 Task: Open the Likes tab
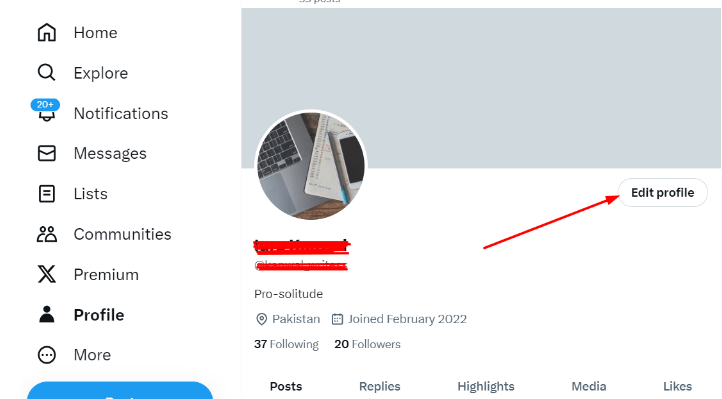(x=677, y=386)
